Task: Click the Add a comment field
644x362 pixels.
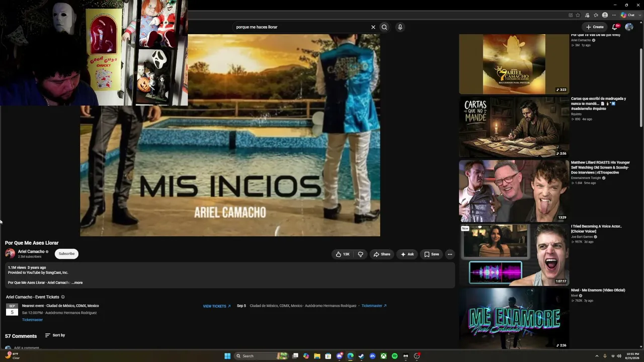Action: click(x=27, y=348)
